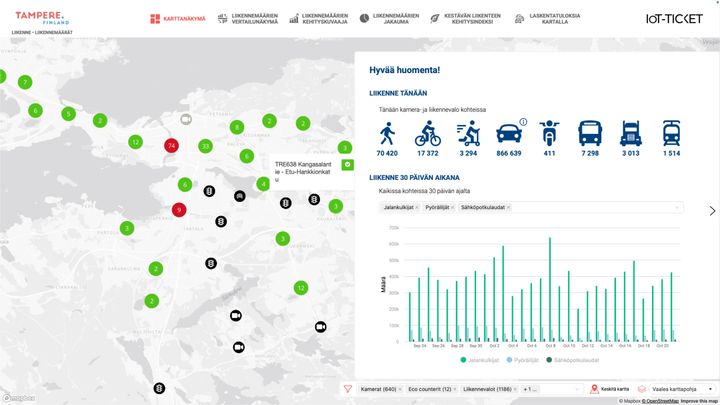Open info bubble next to car icon
This screenshot has width=720, height=405.
tap(523, 122)
